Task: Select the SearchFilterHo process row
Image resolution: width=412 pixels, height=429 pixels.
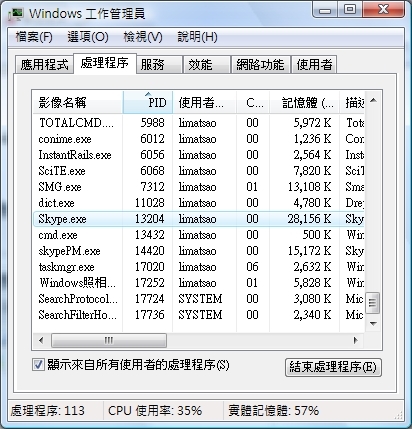Action: tap(199, 315)
